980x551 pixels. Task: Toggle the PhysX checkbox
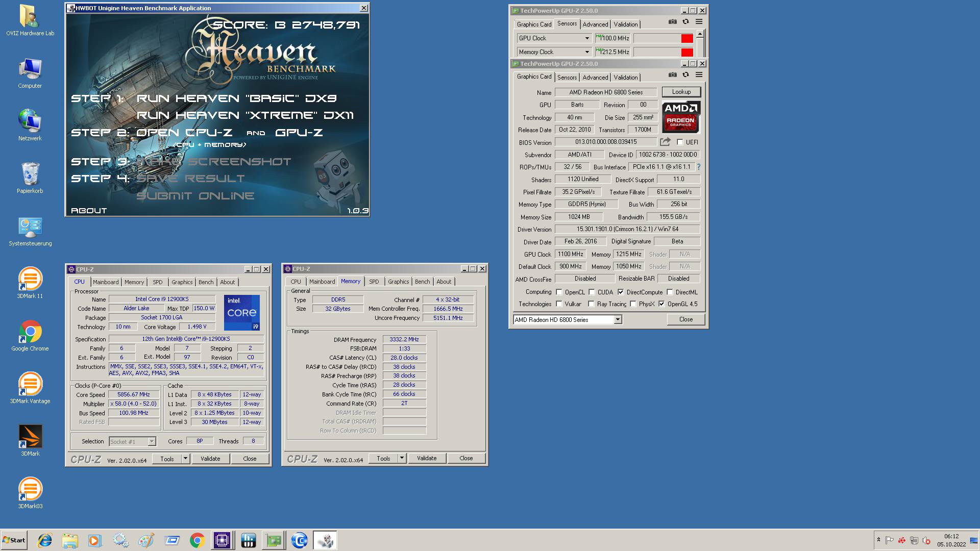[633, 304]
